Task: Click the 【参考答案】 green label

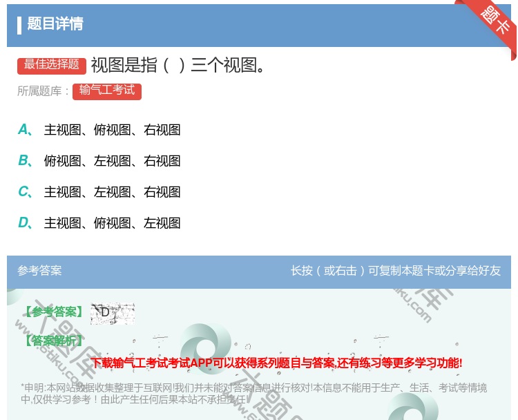Action: coord(53,312)
